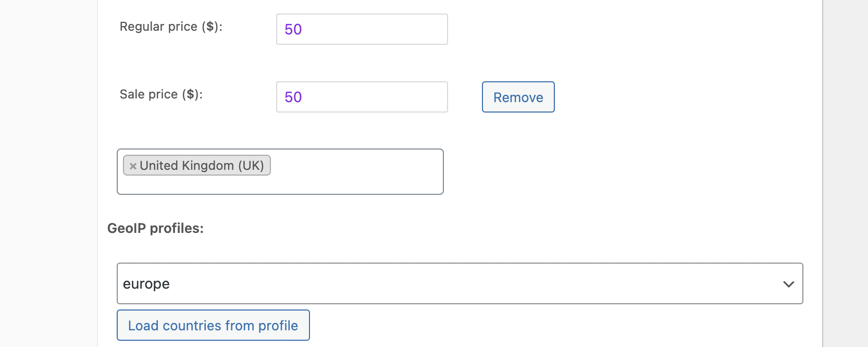
Task: Select the United Kingdom (UK) tag label
Action: pos(202,166)
